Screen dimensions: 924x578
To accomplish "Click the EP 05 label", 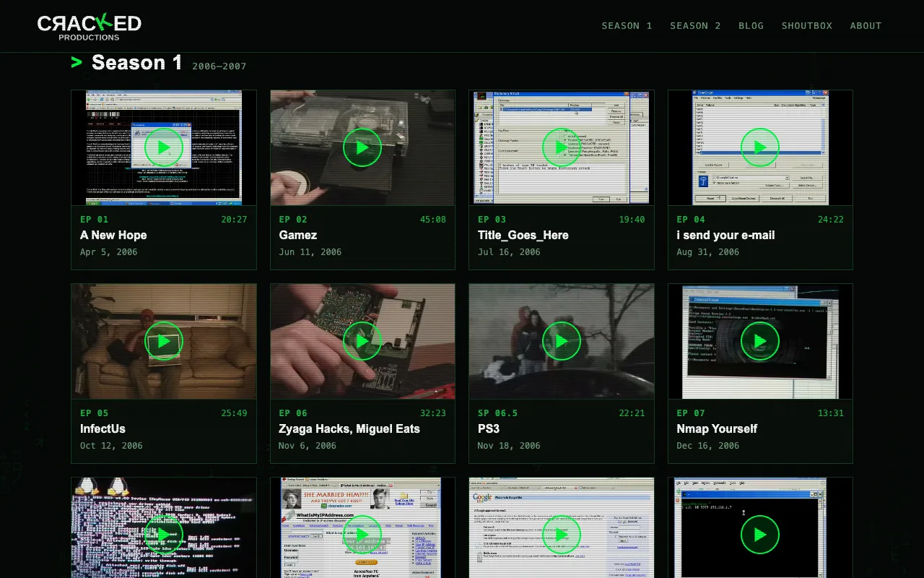I will pos(95,413).
